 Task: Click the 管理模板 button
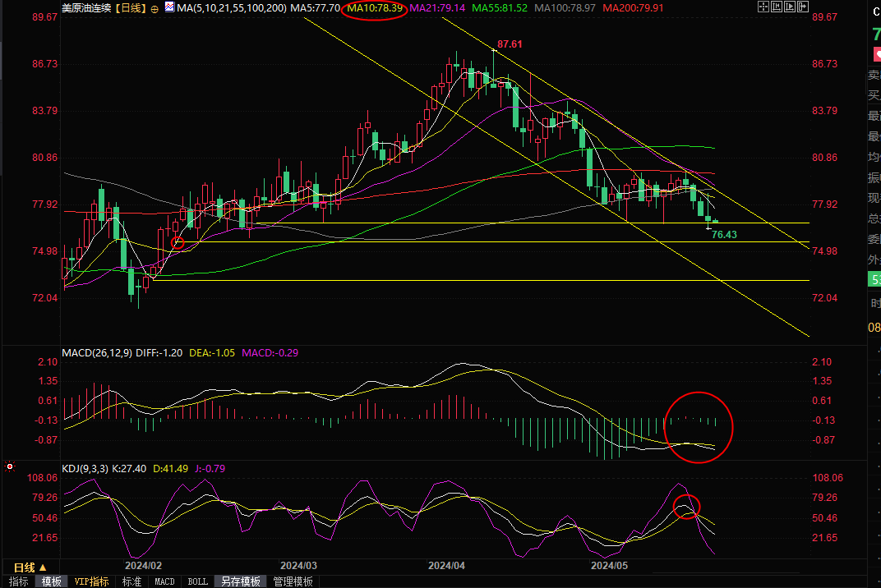(293, 581)
